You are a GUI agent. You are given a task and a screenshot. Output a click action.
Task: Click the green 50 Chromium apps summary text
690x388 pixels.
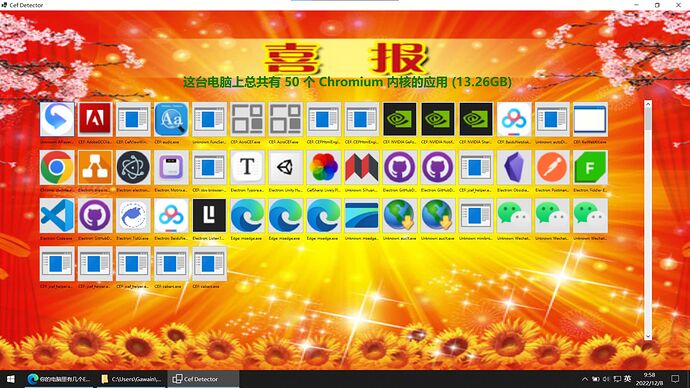pyautogui.click(x=347, y=82)
